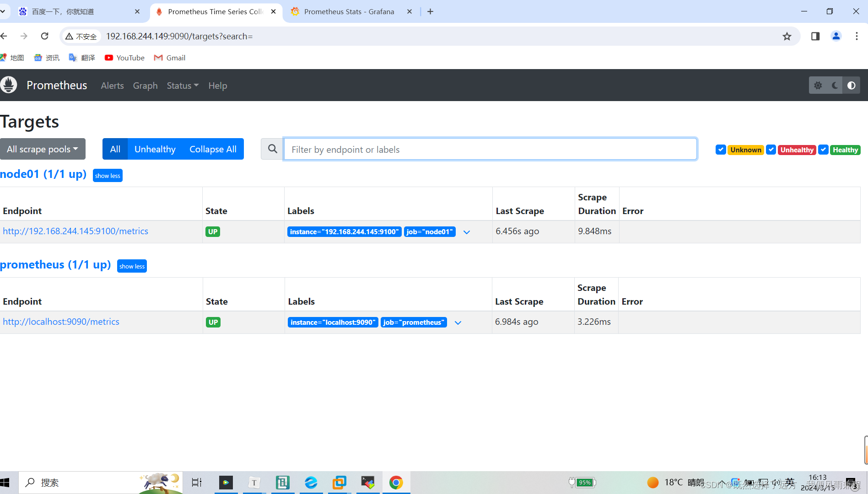Click the UP state badge for node01
This screenshot has width=868, height=494.
pos(213,232)
